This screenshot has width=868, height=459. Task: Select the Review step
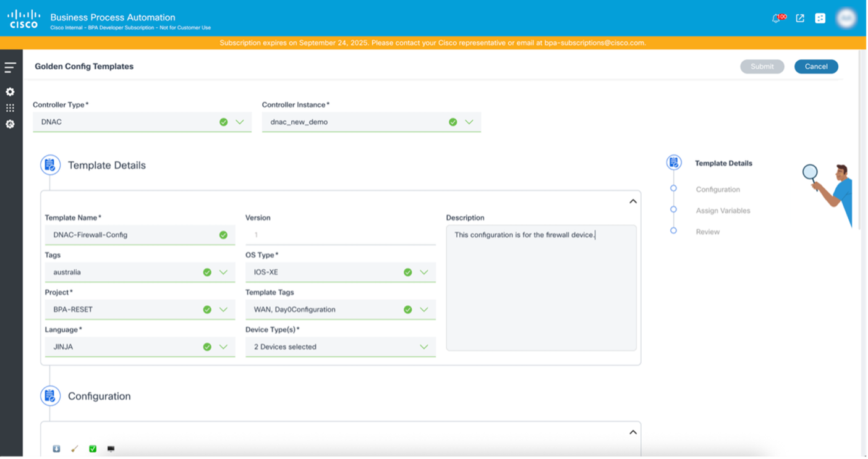pos(708,232)
